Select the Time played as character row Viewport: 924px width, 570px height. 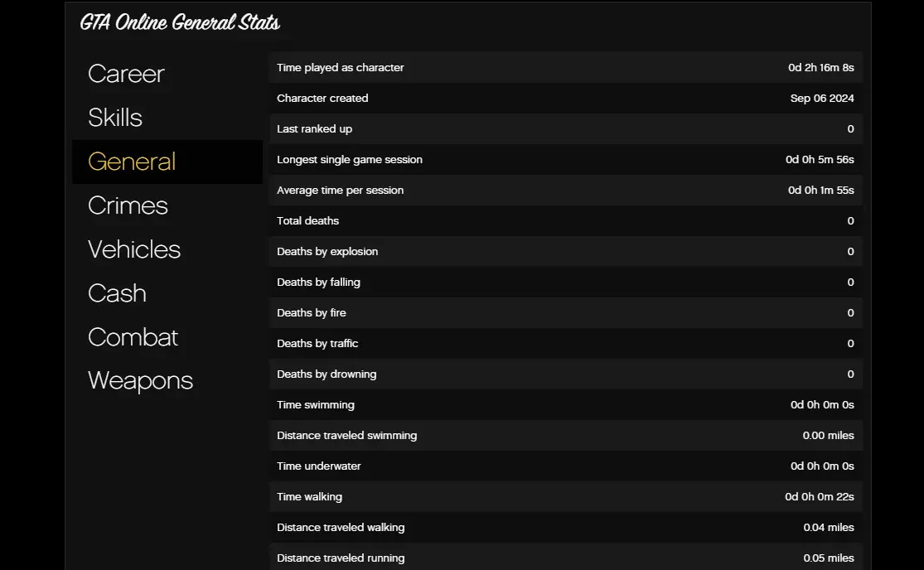click(x=565, y=68)
